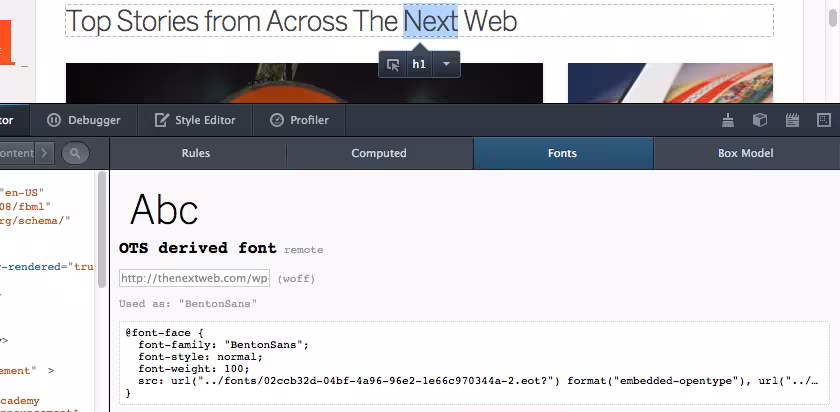The height and width of the screenshot is (412, 840).
Task: Click the src url eot line
Action: click(478, 381)
